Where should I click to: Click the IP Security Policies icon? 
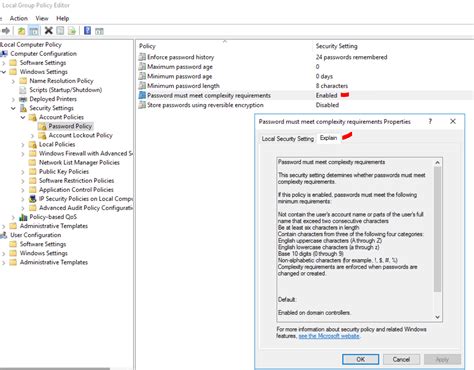coord(33,199)
